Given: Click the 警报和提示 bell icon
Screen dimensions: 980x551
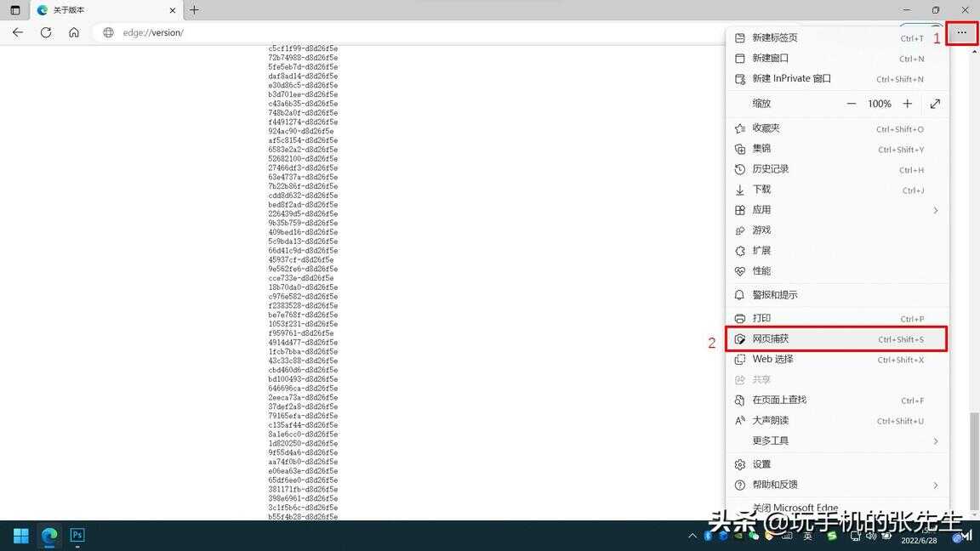Looking at the screenshot, I should (740, 295).
